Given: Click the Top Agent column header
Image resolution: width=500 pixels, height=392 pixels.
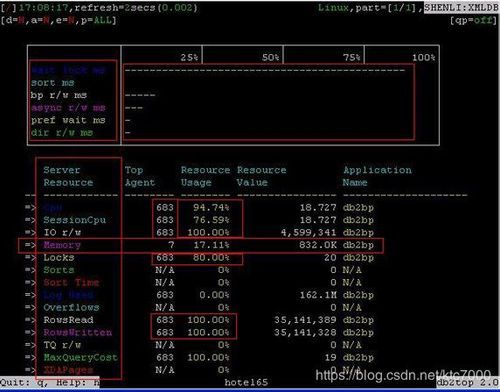Looking at the screenshot, I should coord(140,176).
